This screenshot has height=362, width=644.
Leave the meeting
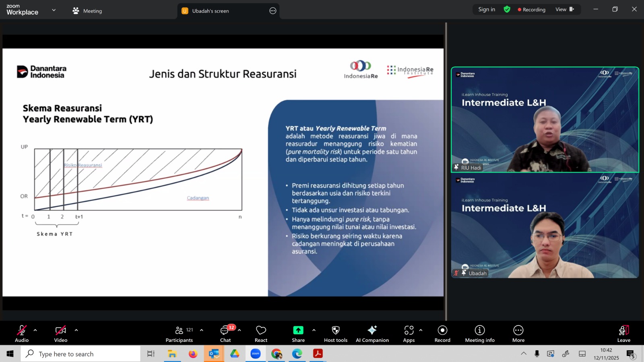623,333
